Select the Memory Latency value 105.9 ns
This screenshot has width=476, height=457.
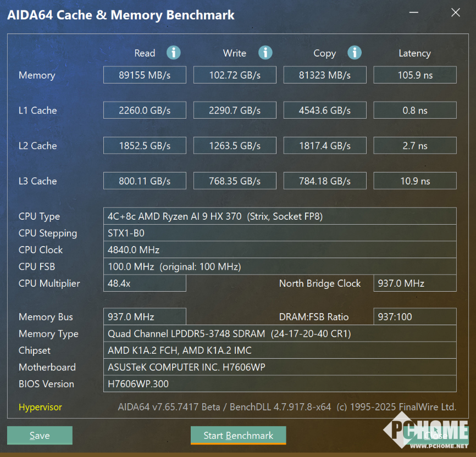tap(415, 75)
